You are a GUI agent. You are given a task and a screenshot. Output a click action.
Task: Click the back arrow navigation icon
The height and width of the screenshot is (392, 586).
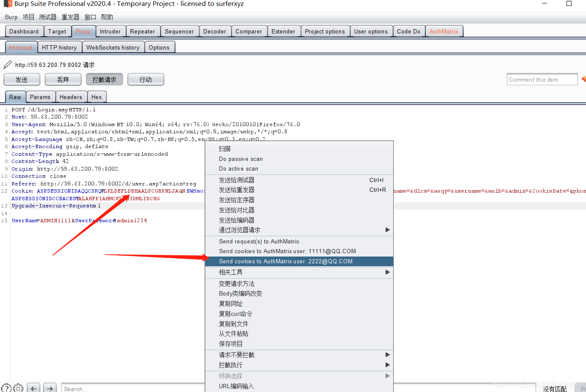tap(33, 387)
